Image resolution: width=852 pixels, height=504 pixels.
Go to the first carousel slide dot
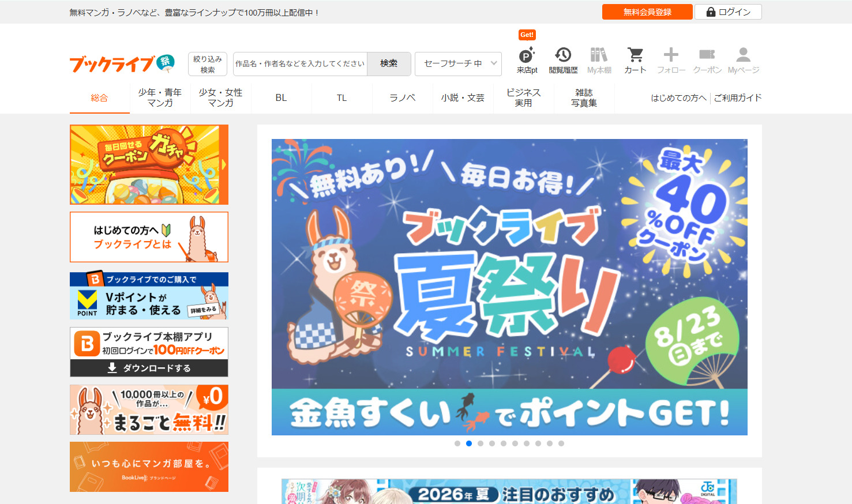tap(457, 443)
